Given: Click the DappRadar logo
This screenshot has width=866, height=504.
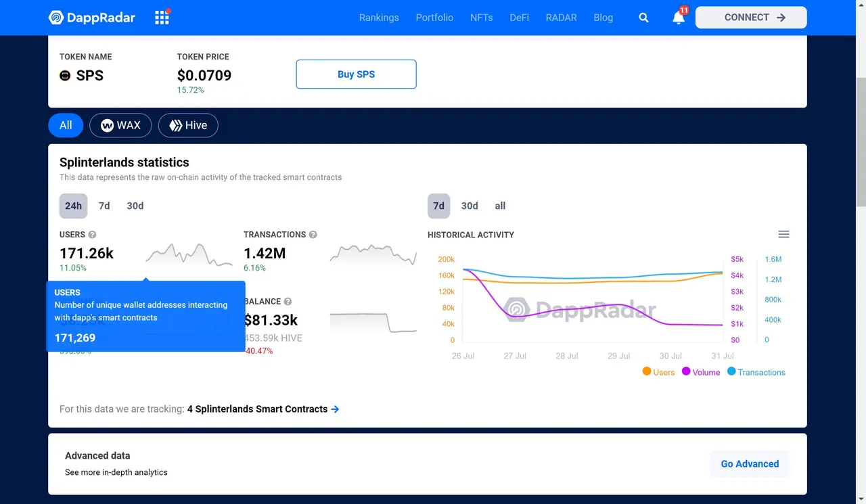Looking at the screenshot, I should click(x=92, y=18).
